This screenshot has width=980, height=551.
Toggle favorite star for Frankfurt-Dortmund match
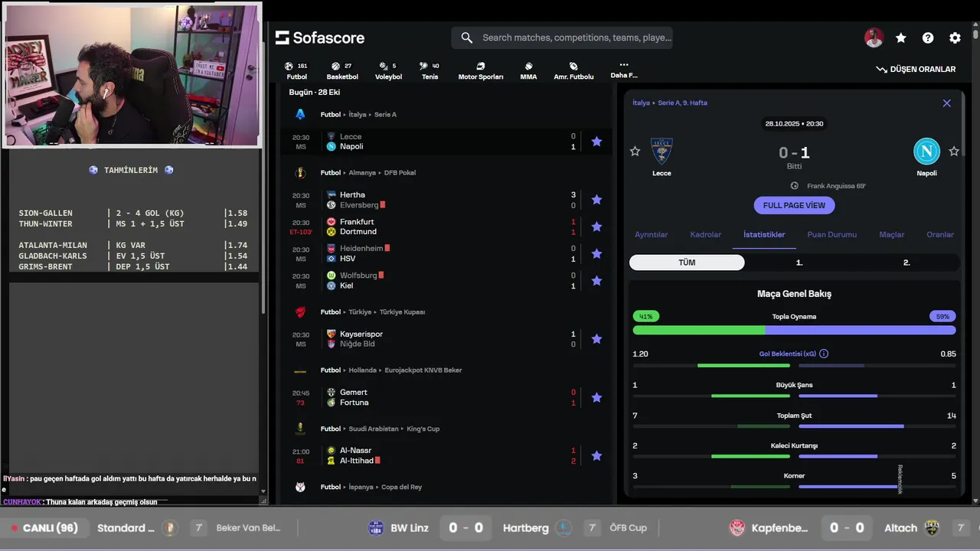[596, 227]
